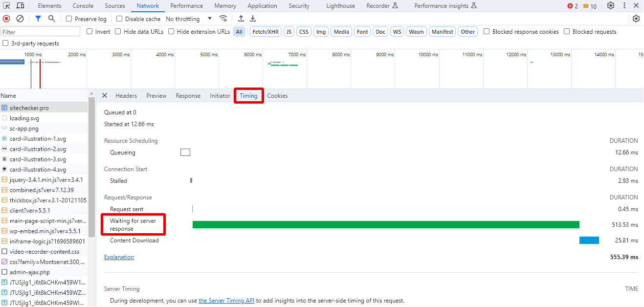The image size is (644, 307).
Task: Show the 10 issues indicator
Action: point(590,6)
